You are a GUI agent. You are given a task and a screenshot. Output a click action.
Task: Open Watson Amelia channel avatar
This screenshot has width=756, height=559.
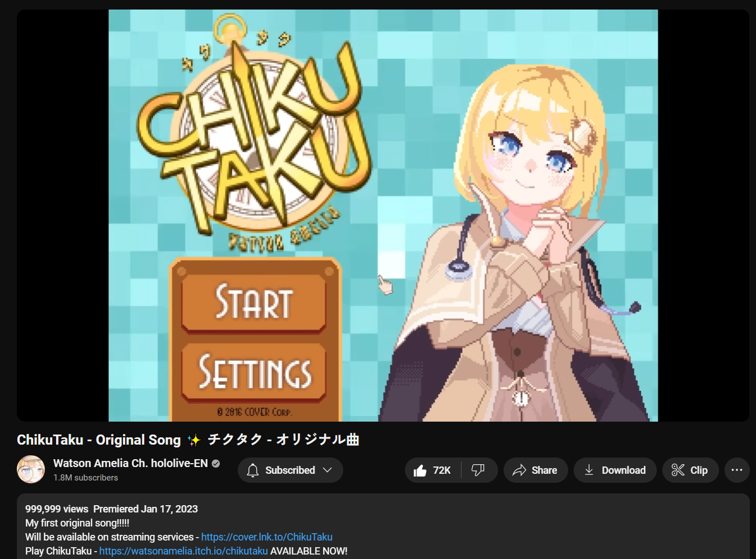(31, 469)
